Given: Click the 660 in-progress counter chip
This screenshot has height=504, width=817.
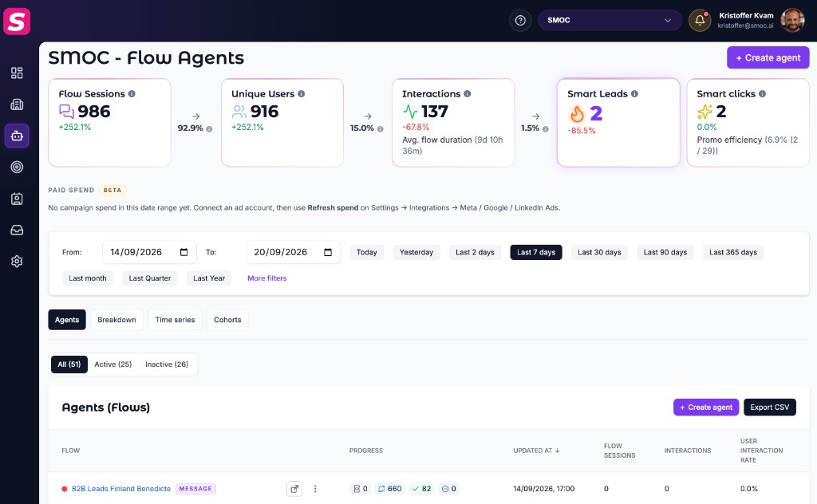Looking at the screenshot, I should [389, 488].
